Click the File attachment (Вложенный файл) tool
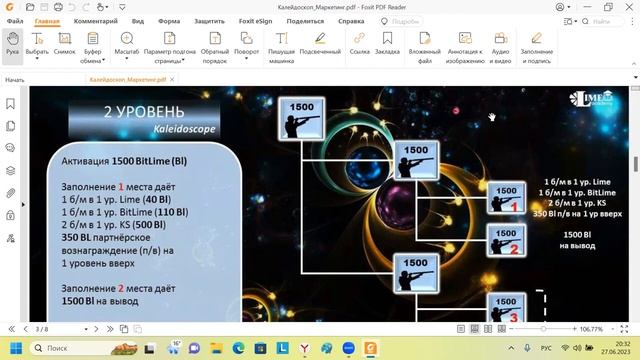The height and width of the screenshot is (360, 640). tap(424, 47)
